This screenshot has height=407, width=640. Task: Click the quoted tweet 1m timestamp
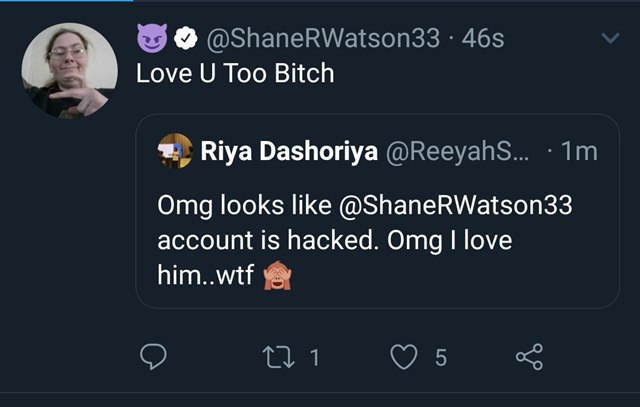pyautogui.click(x=579, y=151)
